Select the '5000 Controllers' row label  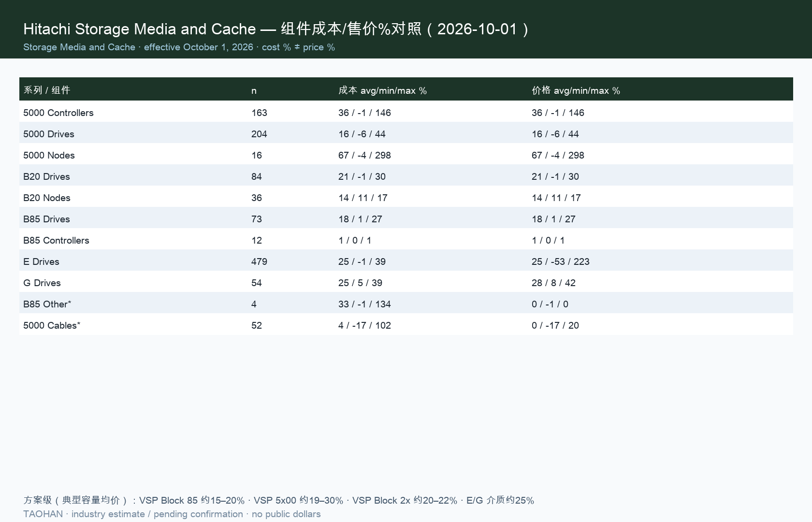click(58, 113)
